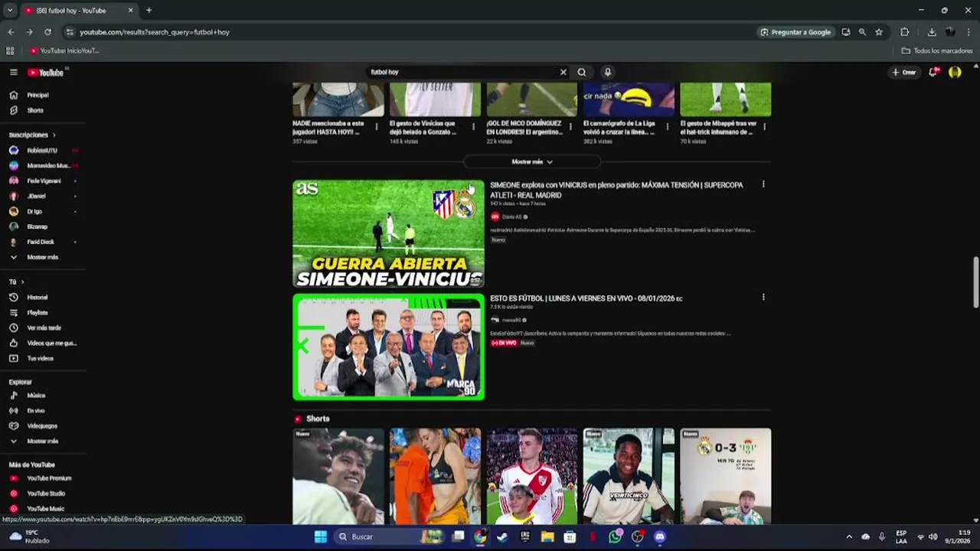Open YouTube notifications bell
Screen dimensions: 980x551
click(933, 72)
